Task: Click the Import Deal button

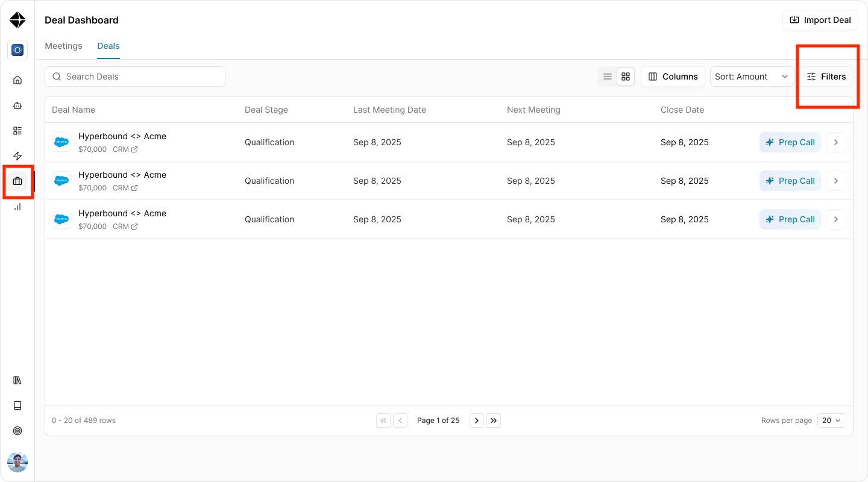Action: [x=820, y=20]
